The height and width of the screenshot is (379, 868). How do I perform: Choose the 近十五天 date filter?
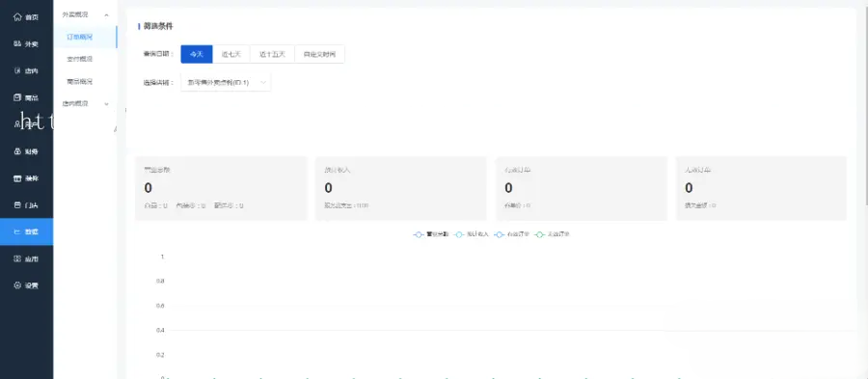pyautogui.click(x=272, y=54)
